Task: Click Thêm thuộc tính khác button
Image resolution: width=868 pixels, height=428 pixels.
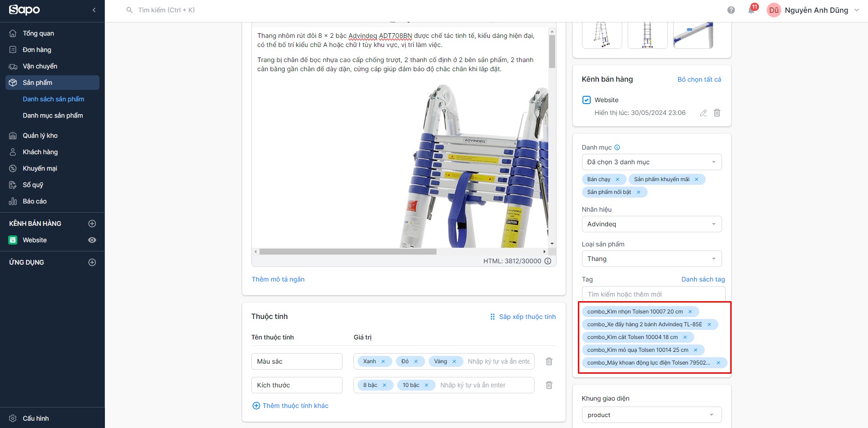Action: [291, 406]
